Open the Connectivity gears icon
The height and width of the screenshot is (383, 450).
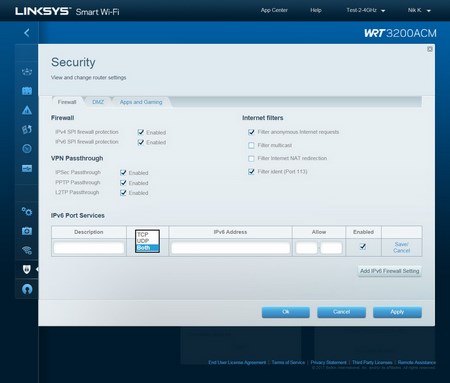click(x=27, y=211)
